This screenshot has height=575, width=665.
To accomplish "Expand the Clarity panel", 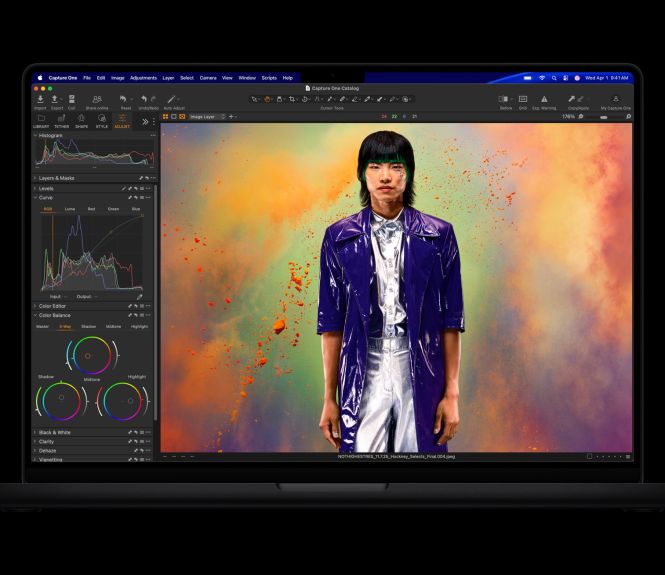I will (x=36, y=441).
